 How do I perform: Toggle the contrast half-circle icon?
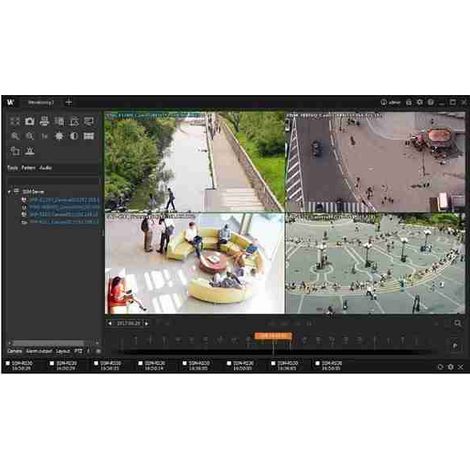click(74, 136)
